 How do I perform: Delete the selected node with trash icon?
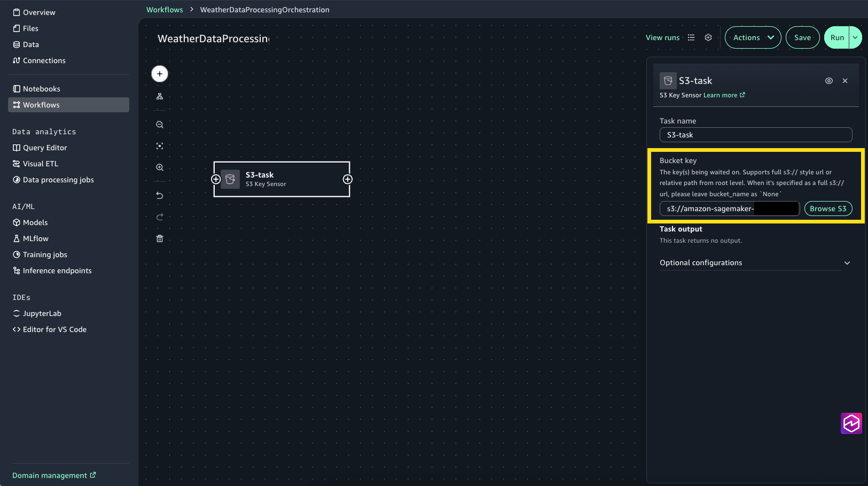(160, 238)
